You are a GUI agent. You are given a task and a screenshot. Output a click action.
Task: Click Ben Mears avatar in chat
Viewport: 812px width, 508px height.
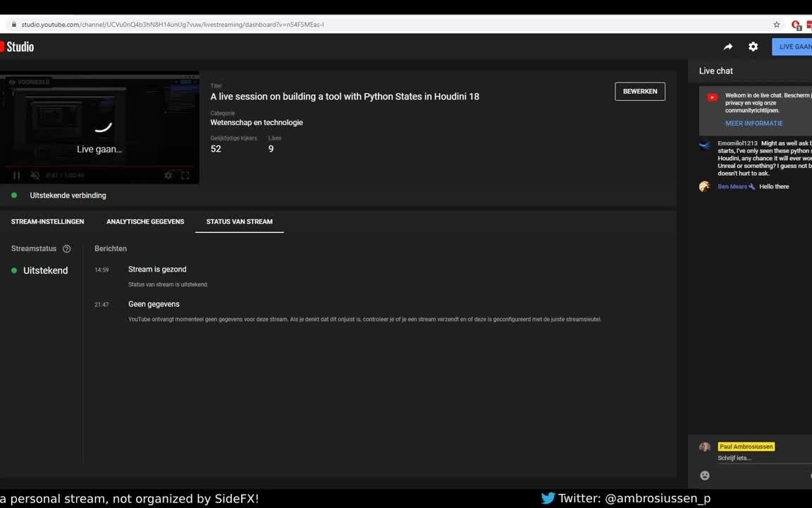(704, 186)
